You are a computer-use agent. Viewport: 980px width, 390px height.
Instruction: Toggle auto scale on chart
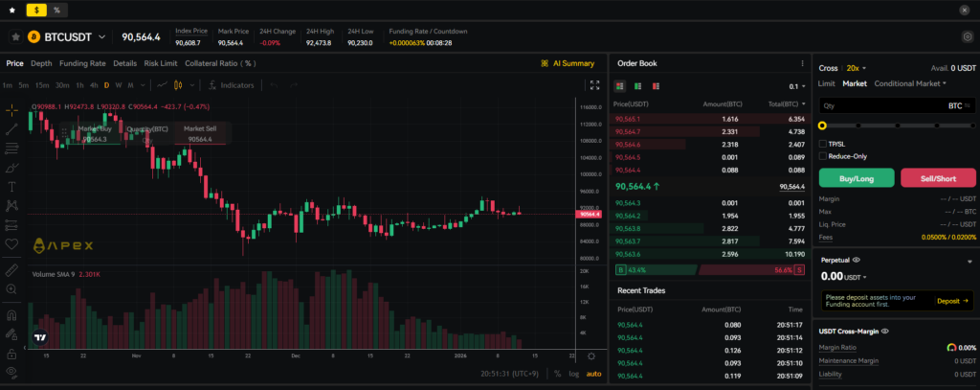click(x=593, y=374)
